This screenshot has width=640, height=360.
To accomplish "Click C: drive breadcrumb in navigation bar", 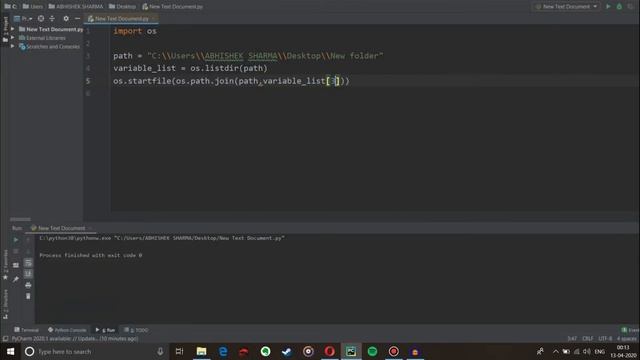I will [11, 7].
